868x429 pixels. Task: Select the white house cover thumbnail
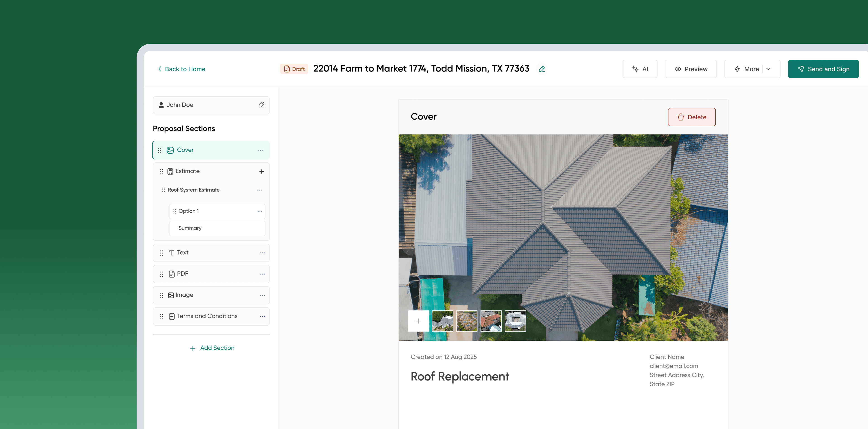coord(442,321)
